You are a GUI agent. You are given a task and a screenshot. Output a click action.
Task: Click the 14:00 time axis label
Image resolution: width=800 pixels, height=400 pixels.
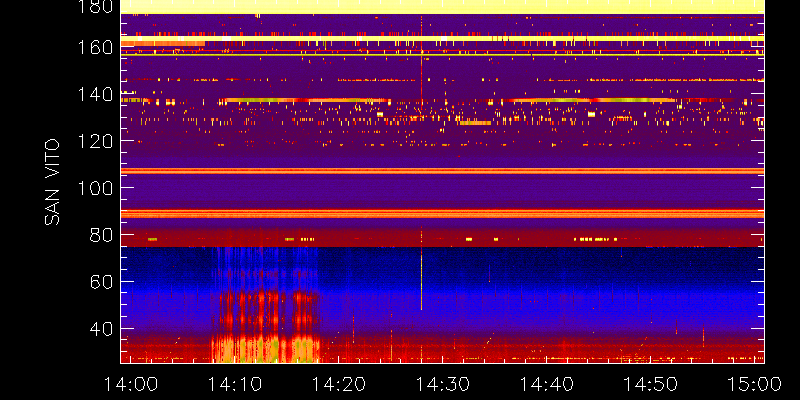[x=131, y=384]
